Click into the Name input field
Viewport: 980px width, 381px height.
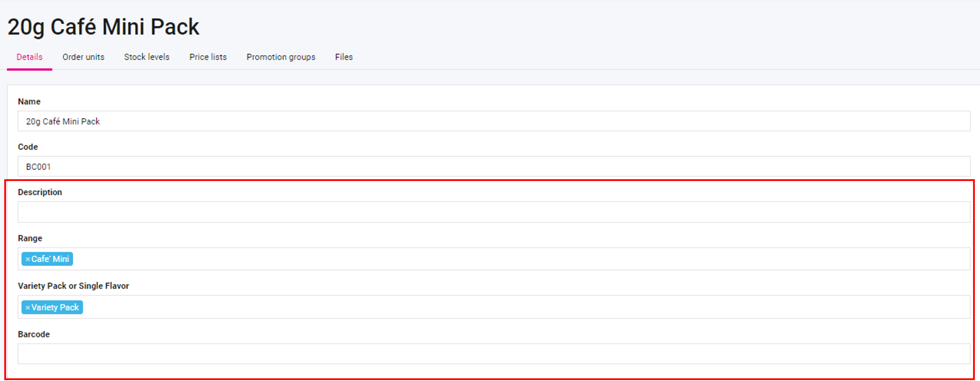coord(493,121)
